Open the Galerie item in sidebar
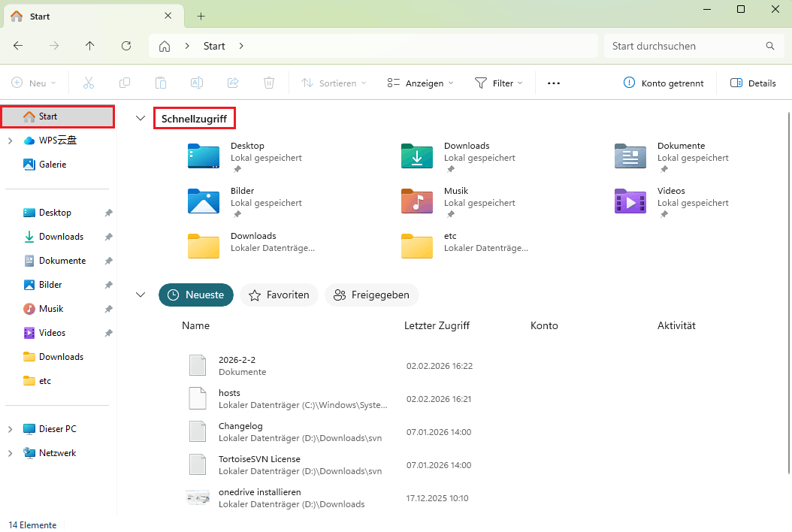The image size is (792, 532). [x=53, y=165]
